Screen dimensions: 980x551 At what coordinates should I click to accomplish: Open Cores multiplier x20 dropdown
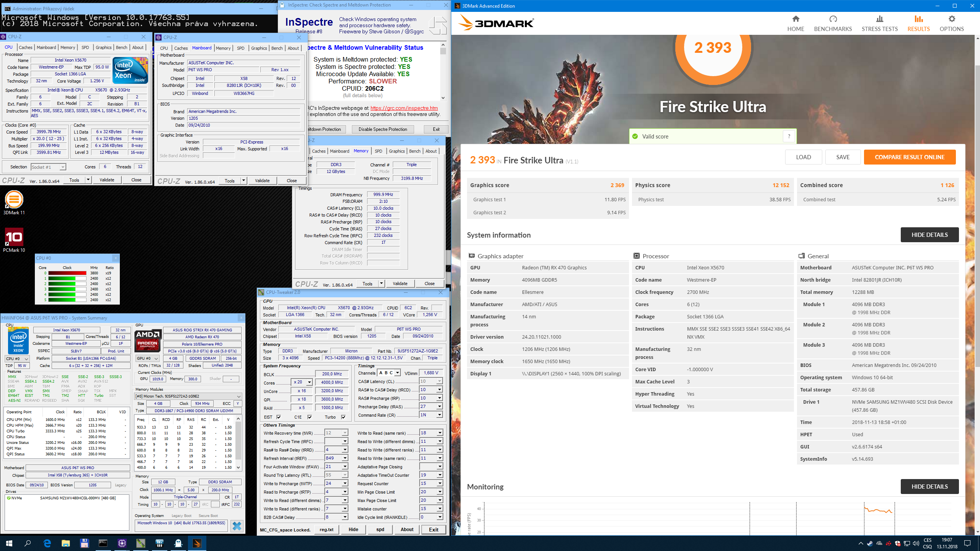tap(309, 382)
